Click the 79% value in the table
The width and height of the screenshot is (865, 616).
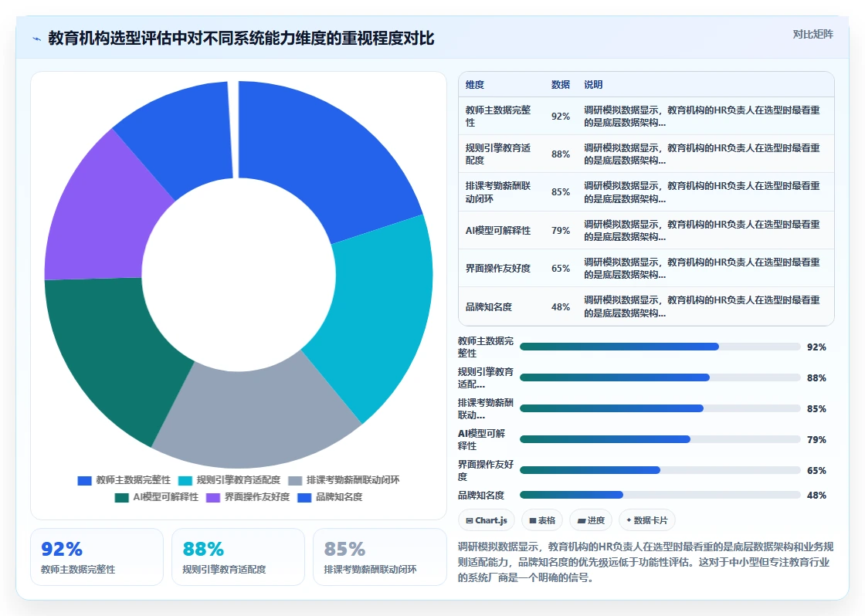[561, 231]
